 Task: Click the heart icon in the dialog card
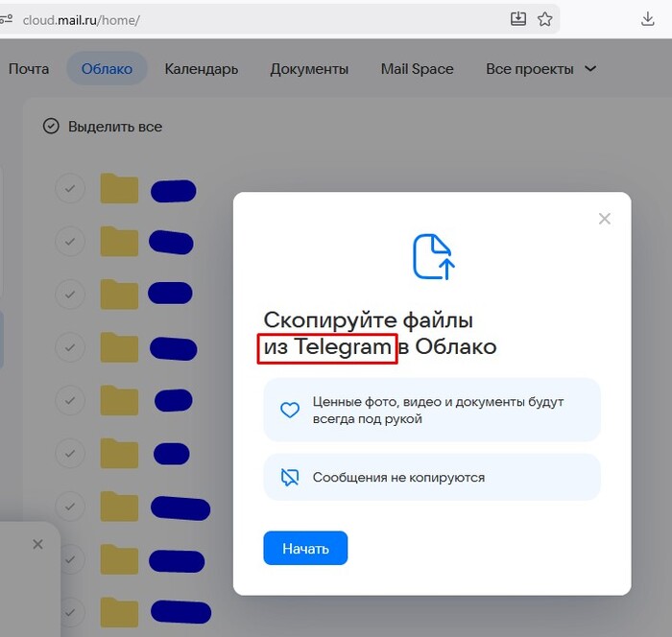coord(290,410)
